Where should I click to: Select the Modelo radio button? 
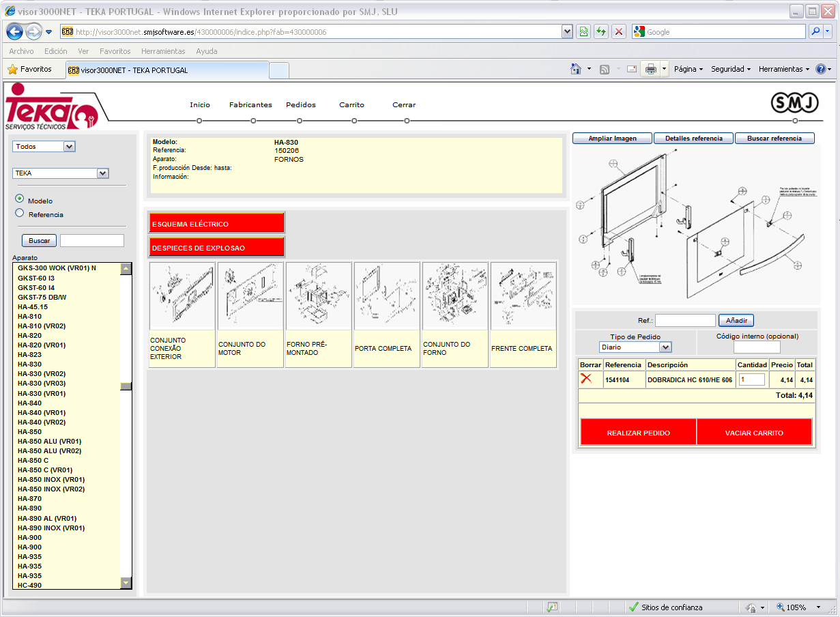coord(20,199)
